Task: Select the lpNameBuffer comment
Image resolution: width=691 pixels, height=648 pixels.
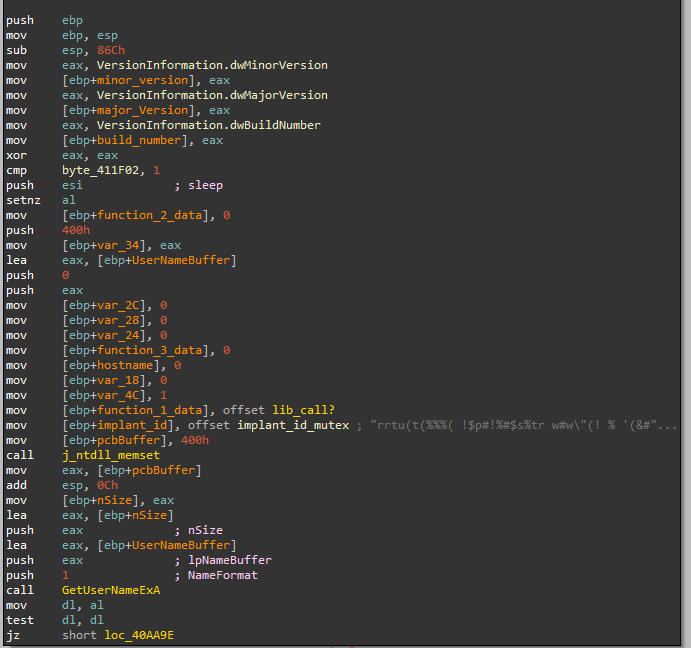Action: (230, 560)
